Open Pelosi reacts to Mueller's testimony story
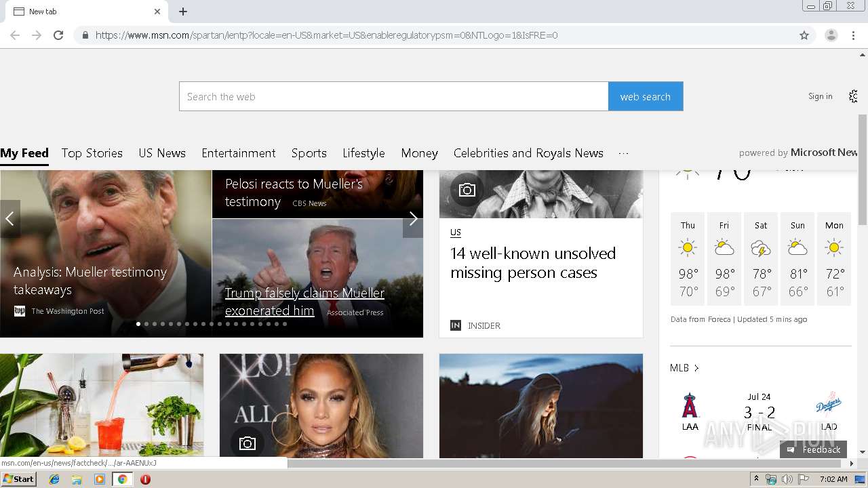 click(x=294, y=192)
